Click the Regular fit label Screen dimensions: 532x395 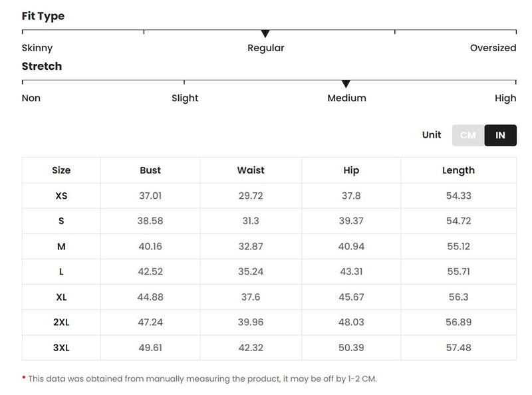[265, 48]
